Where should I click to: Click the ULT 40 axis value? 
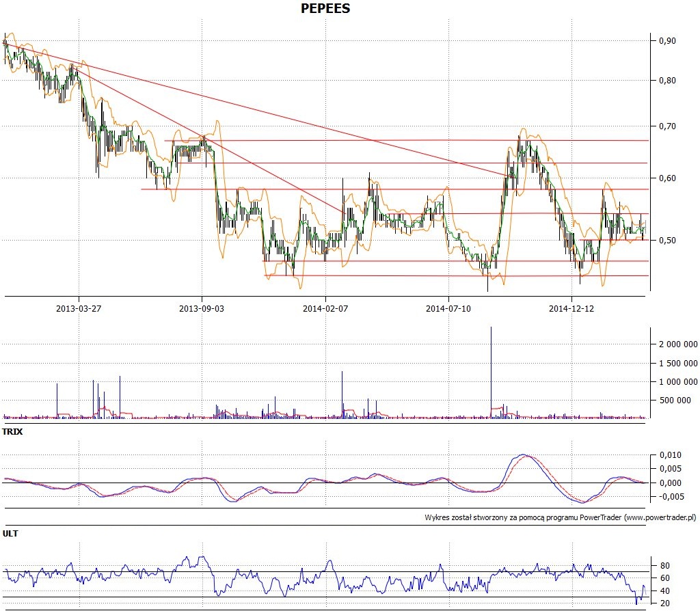[x=664, y=591]
